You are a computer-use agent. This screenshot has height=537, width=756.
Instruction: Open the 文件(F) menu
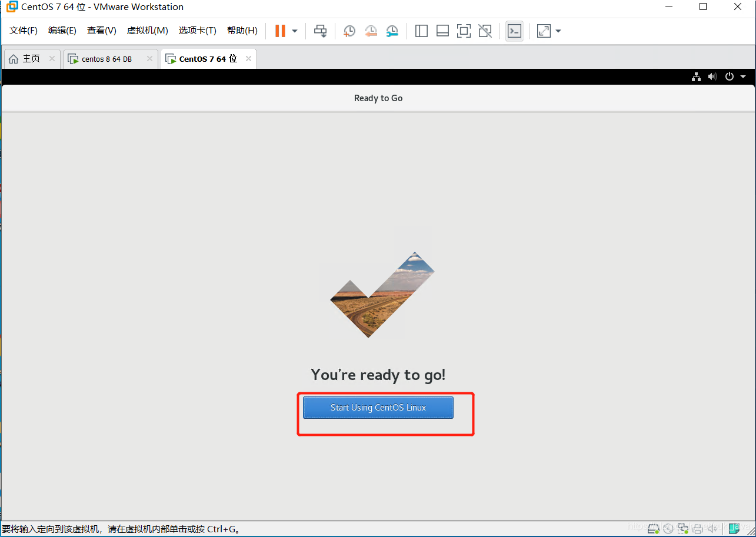(x=24, y=31)
